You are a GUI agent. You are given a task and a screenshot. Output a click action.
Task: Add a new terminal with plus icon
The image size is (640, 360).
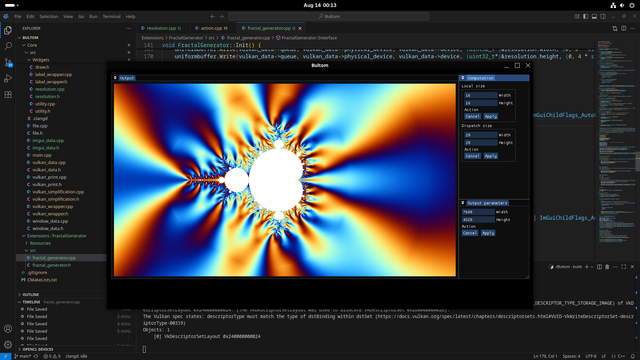[587, 267]
